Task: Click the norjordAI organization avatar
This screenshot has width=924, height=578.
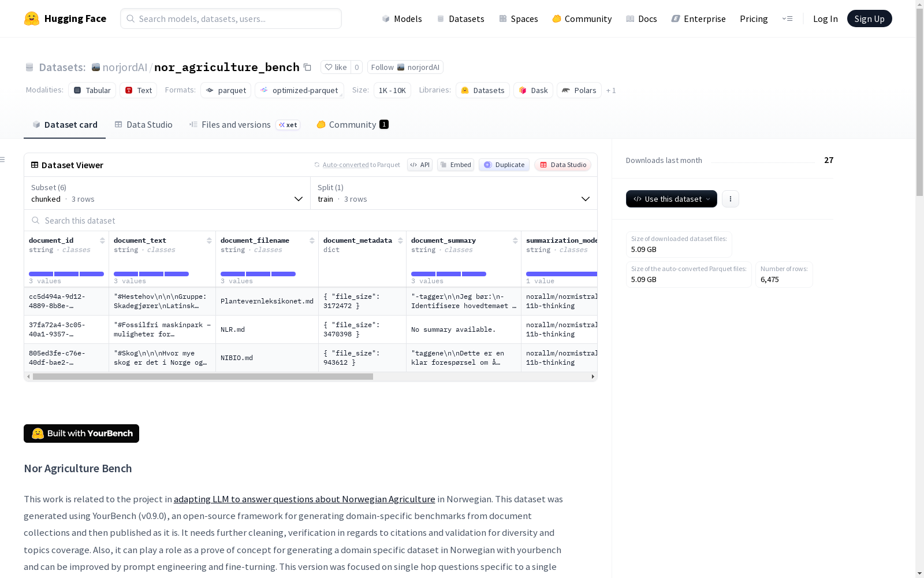Action: pyautogui.click(x=96, y=67)
